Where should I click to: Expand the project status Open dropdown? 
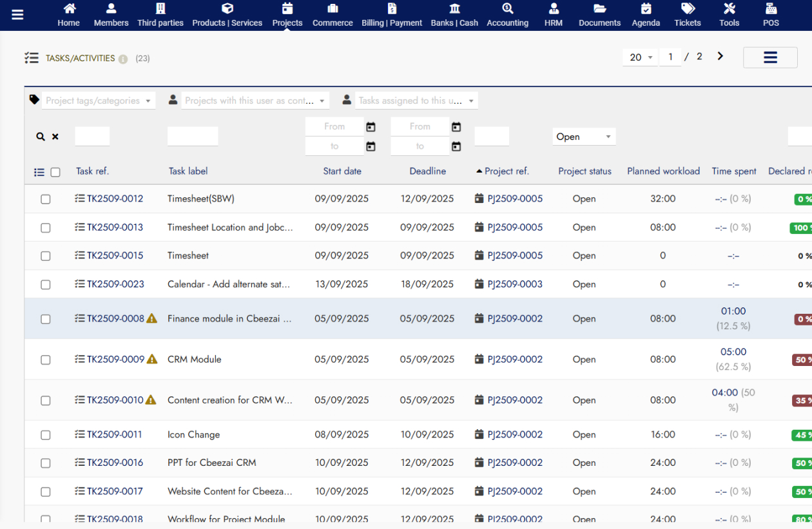point(584,137)
